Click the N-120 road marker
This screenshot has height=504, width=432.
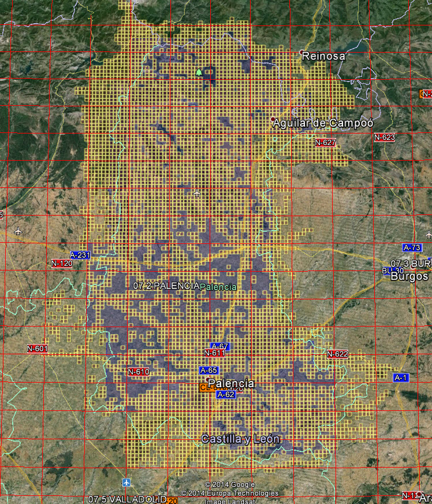tap(62, 264)
